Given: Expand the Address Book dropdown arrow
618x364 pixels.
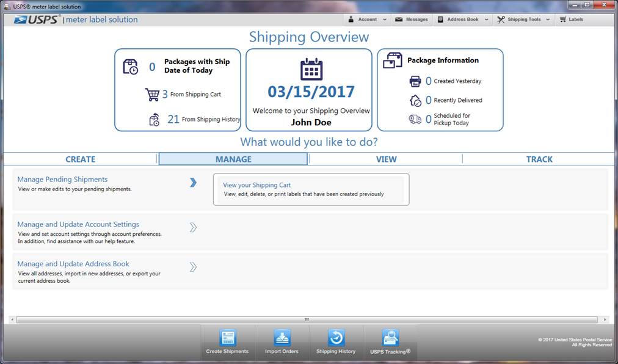Looking at the screenshot, I should coord(486,20).
